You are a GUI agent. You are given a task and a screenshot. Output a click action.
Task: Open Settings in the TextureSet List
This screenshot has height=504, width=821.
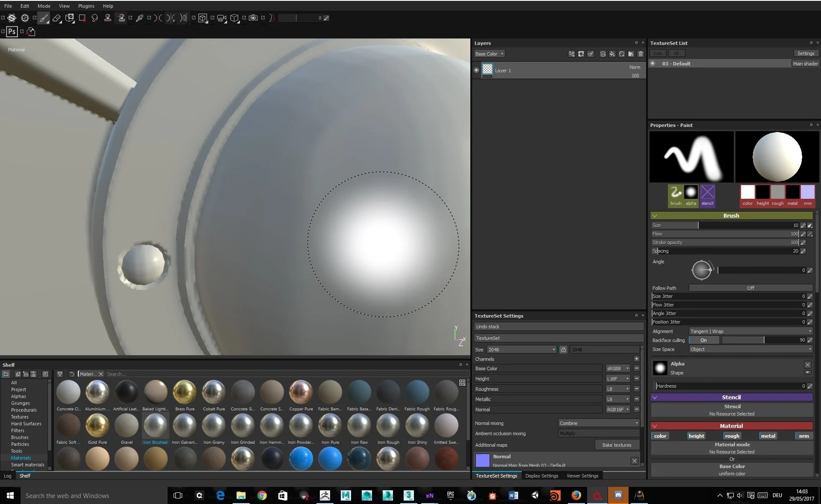click(x=806, y=53)
